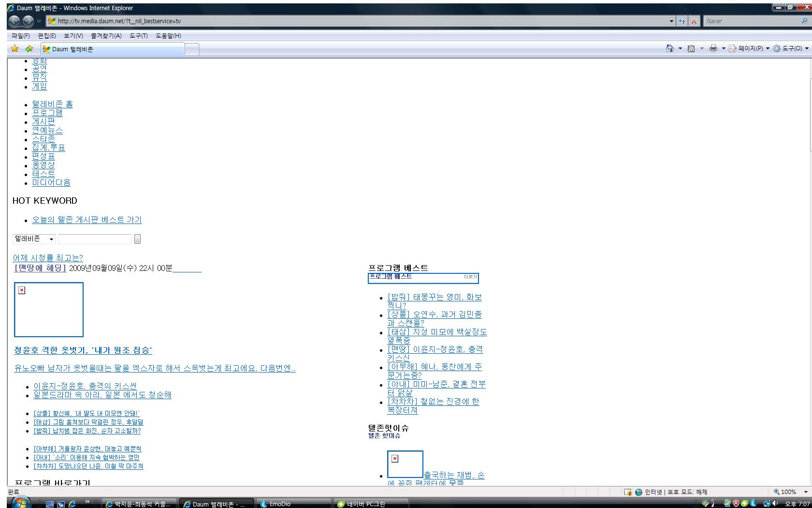Click the Refresh icon beside address bar
The width and height of the screenshot is (812, 508).
pyautogui.click(x=682, y=21)
